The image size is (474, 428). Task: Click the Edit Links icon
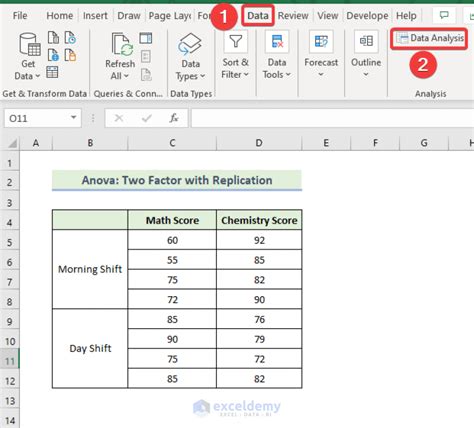(x=146, y=75)
